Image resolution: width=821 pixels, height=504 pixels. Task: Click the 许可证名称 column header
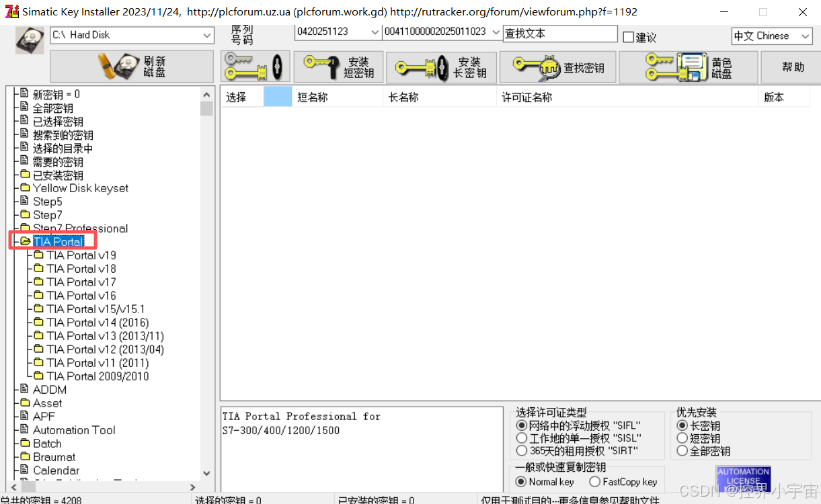(627, 97)
